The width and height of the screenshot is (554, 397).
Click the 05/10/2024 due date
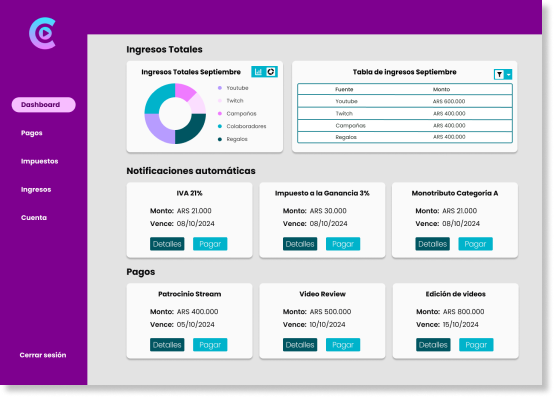[195, 324]
